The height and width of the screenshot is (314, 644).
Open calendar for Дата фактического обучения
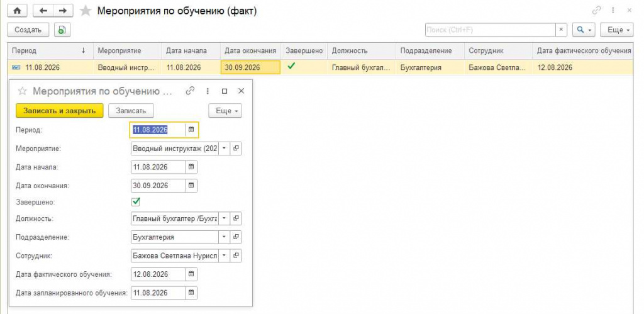(191, 274)
